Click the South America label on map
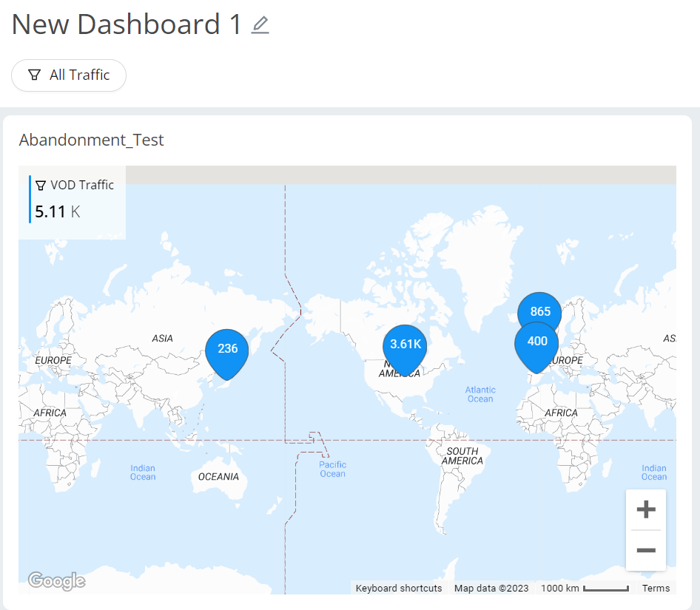 (x=462, y=455)
